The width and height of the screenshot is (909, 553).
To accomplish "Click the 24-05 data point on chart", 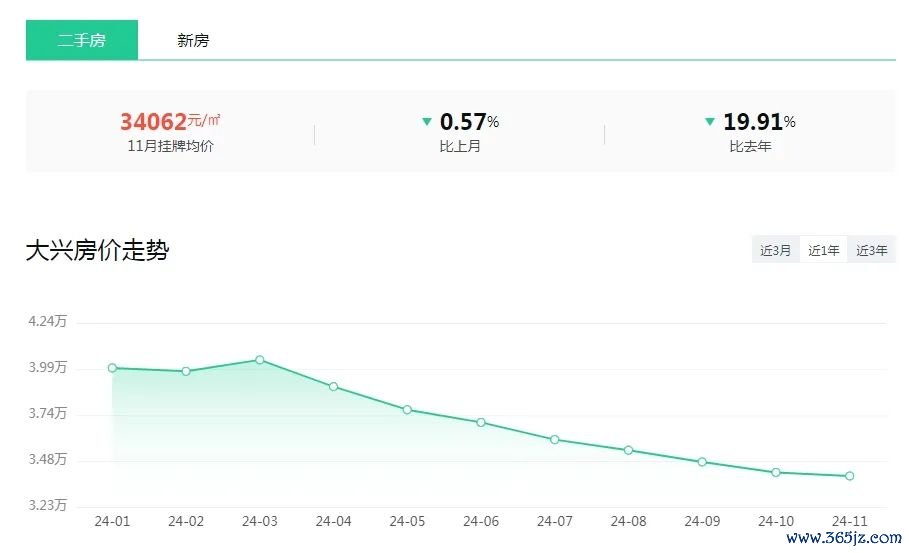I will point(408,410).
